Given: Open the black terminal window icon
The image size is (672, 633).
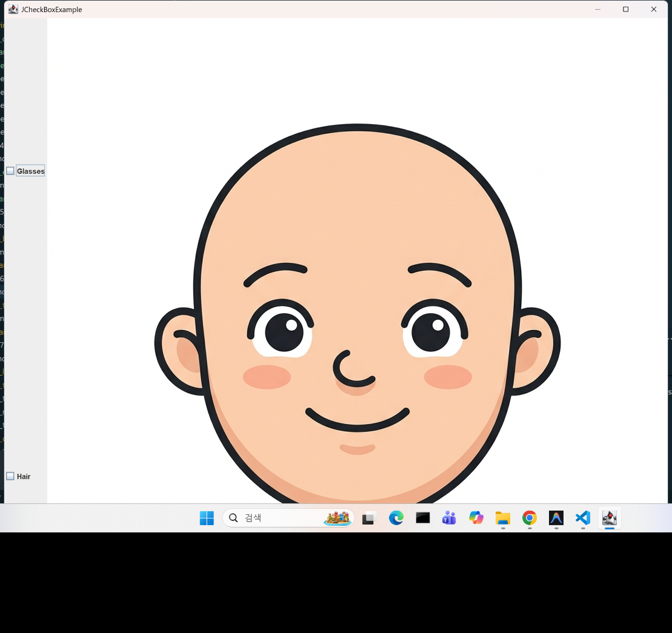Looking at the screenshot, I should (x=422, y=519).
